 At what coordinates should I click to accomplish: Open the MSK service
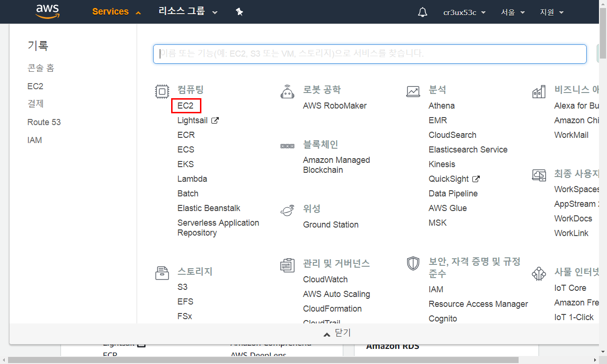pos(438,223)
